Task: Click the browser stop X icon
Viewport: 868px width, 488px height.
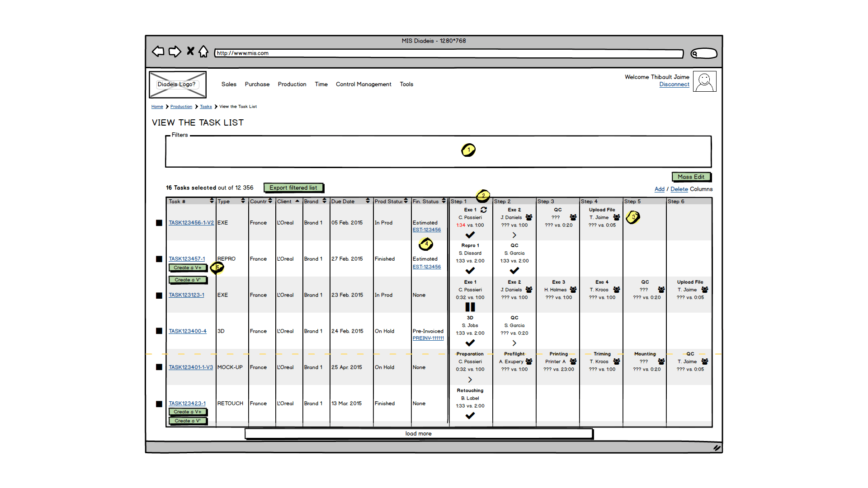Action: coord(190,51)
